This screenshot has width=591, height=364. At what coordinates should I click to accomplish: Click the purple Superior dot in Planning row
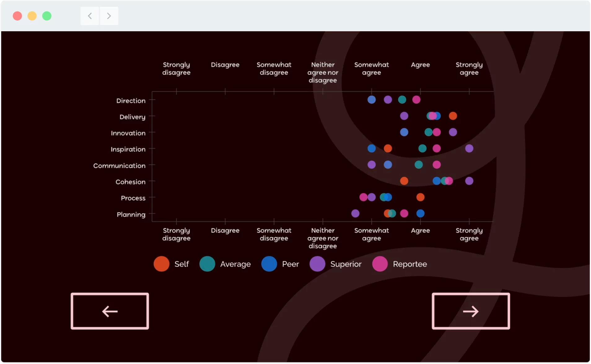pyautogui.click(x=355, y=213)
